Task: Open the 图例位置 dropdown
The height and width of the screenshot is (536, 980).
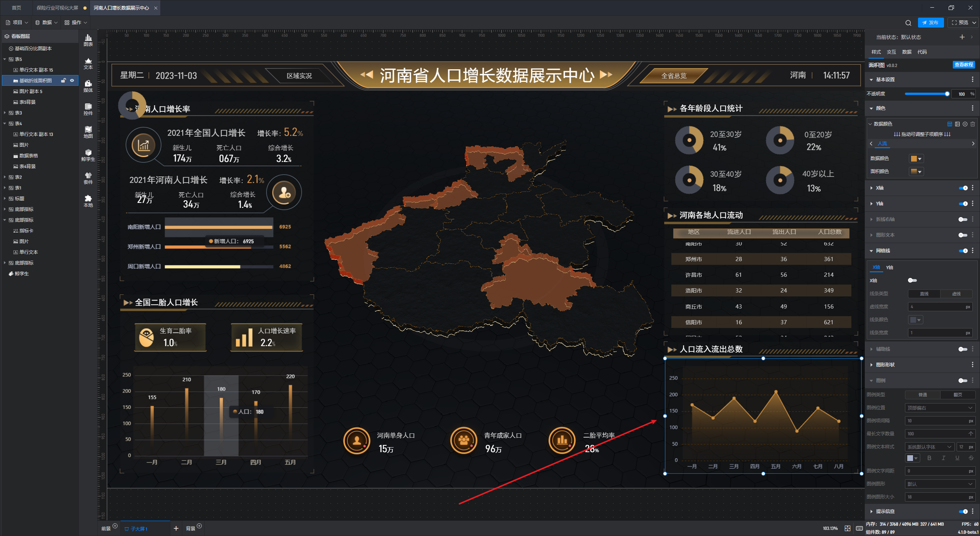Action: click(x=939, y=408)
